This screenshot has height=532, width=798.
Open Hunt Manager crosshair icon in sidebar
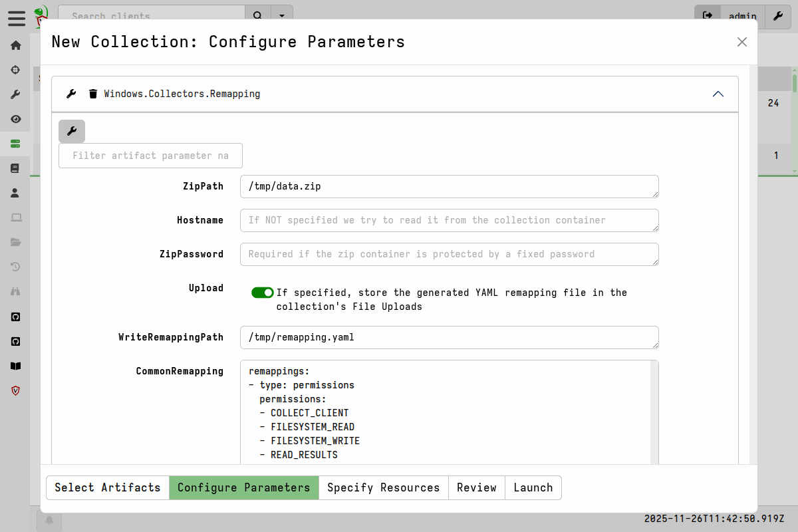[15, 70]
